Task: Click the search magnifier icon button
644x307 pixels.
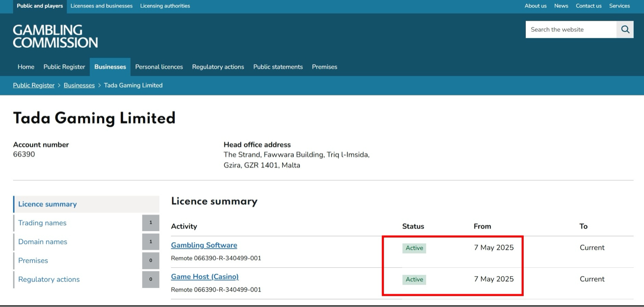Action: 625,30
